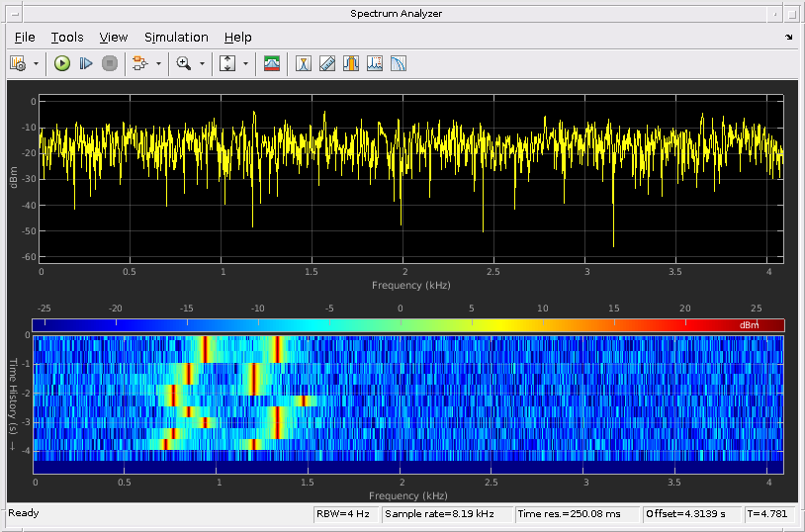Expand the axis scaling dropdown arrow
The height and width of the screenshot is (532, 805).
(245, 63)
